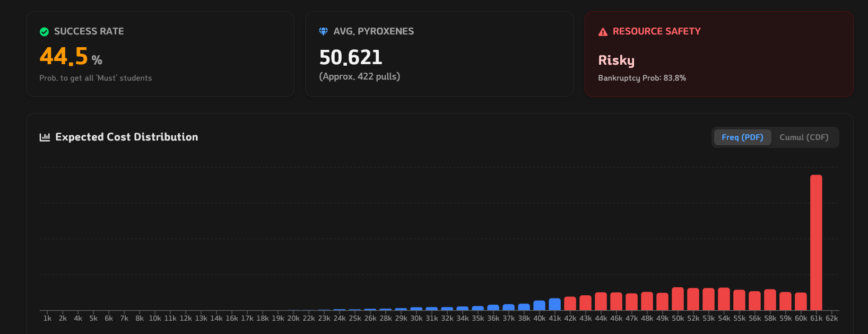Click the 'Expected Cost Distribution' heading

(x=127, y=137)
